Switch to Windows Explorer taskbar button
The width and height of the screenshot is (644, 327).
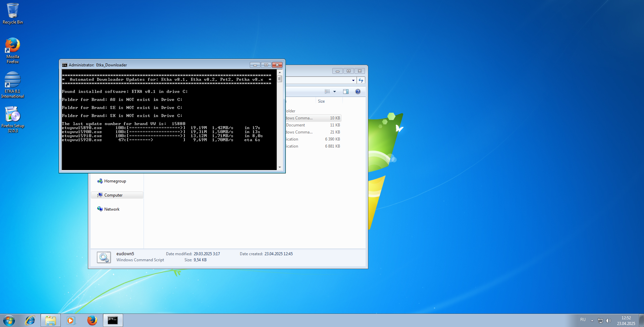51,320
